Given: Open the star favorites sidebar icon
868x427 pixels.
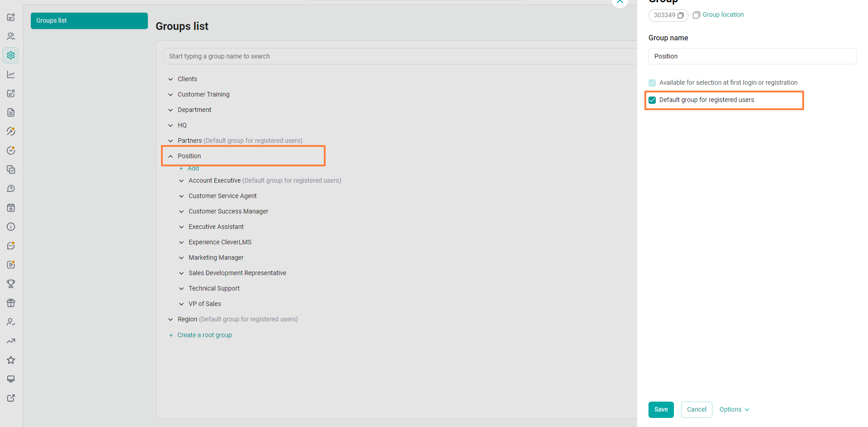Looking at the screenshot, I should point(11,360).
